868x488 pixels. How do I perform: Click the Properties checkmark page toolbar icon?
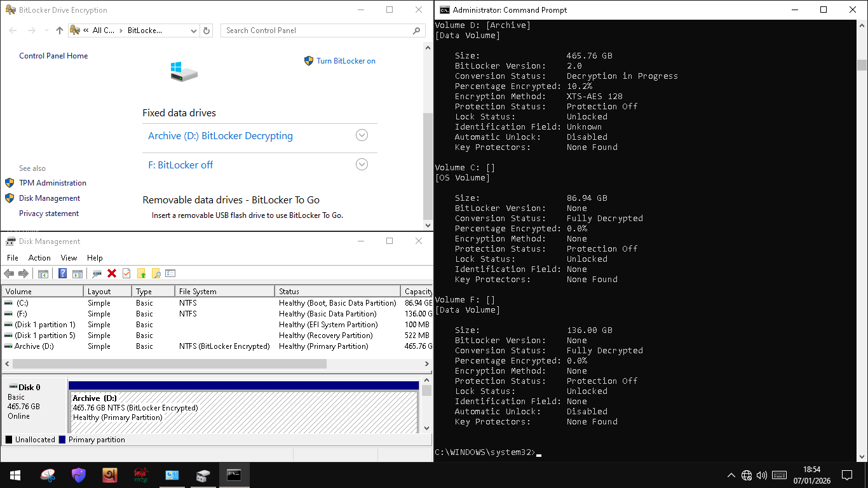pyautogui.click(x=126, y=273)
